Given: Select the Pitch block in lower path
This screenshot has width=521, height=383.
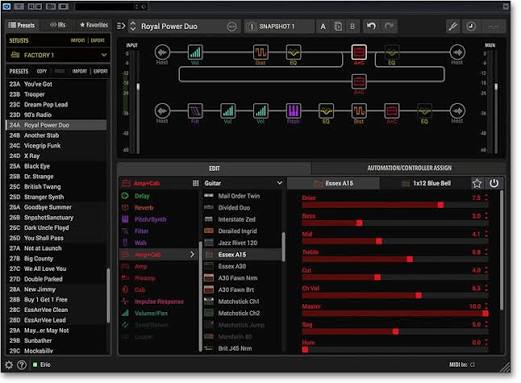Looking at the screenshot, I should click(x=294, y=111).
